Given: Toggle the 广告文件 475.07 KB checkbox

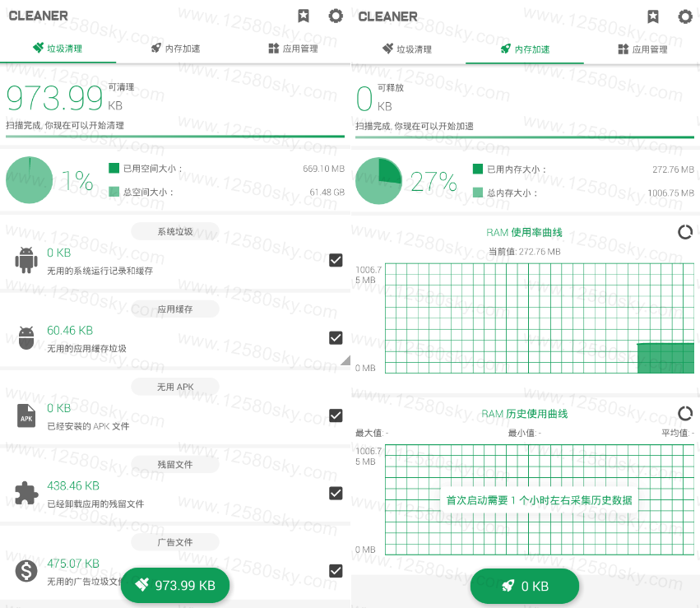Looking at the screenshot, I should 336,570.
